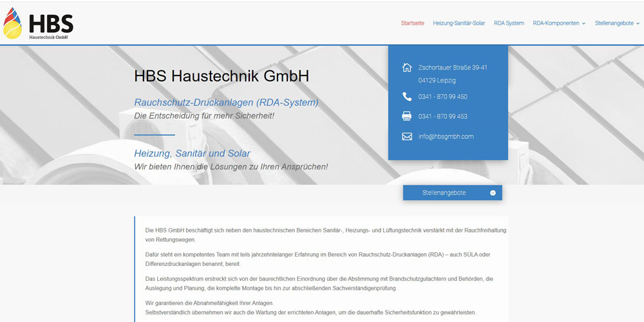Expand the Stellenangebote navigation dropdown chevron
644x322 pixels.
638,24
